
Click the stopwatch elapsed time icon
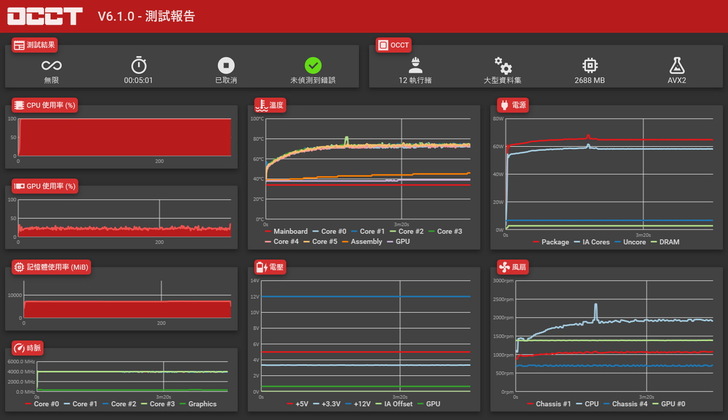point(138,65)
